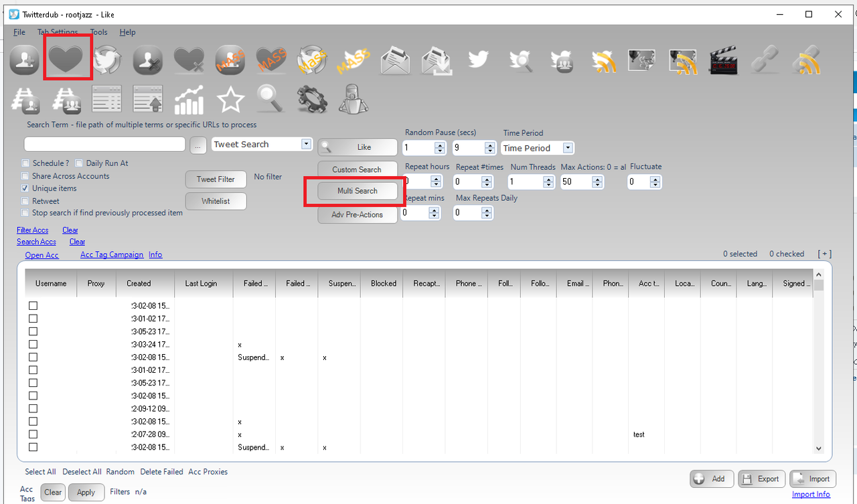Click the Custom Search button
This screenshot has height=504, width=857.
(357, 169)
